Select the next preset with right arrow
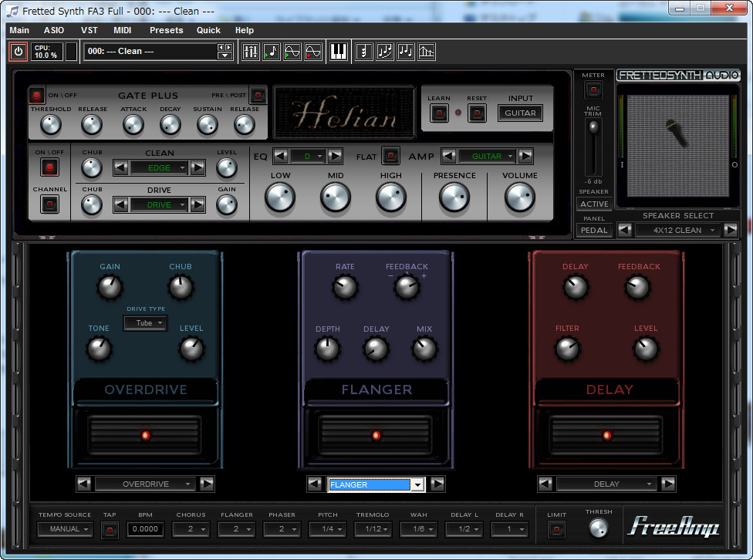 click(x=228, y=47)
